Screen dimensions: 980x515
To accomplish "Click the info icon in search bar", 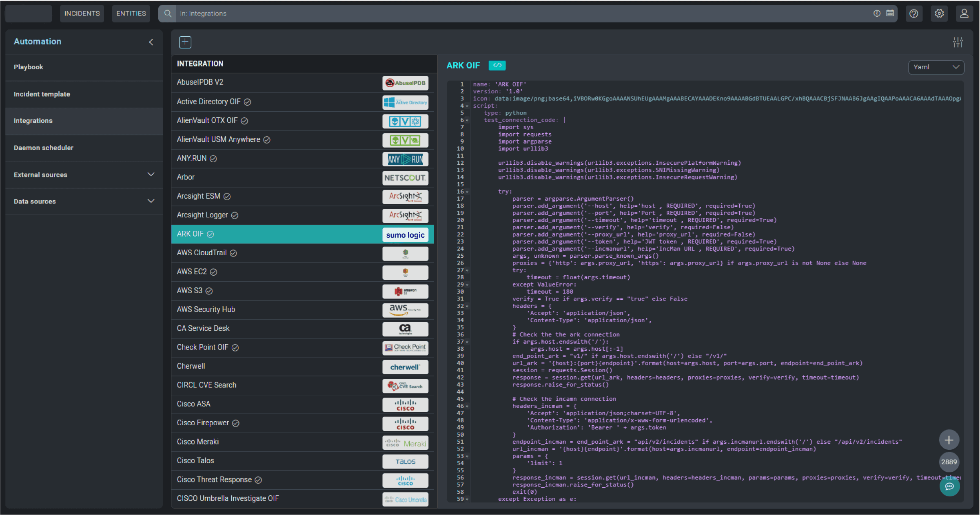I will click(x=877, y=13).
